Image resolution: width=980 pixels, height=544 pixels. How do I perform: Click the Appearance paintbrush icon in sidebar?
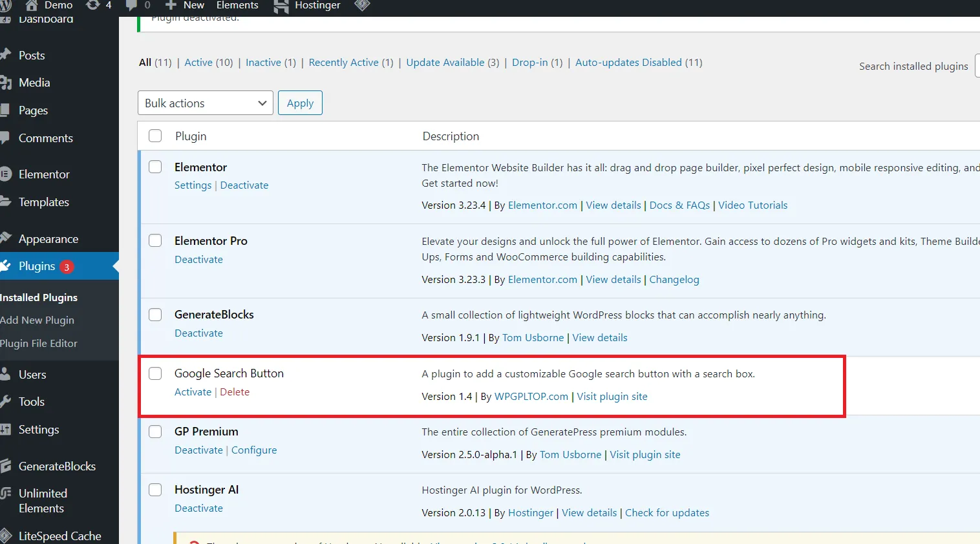(x=6, y=238)
